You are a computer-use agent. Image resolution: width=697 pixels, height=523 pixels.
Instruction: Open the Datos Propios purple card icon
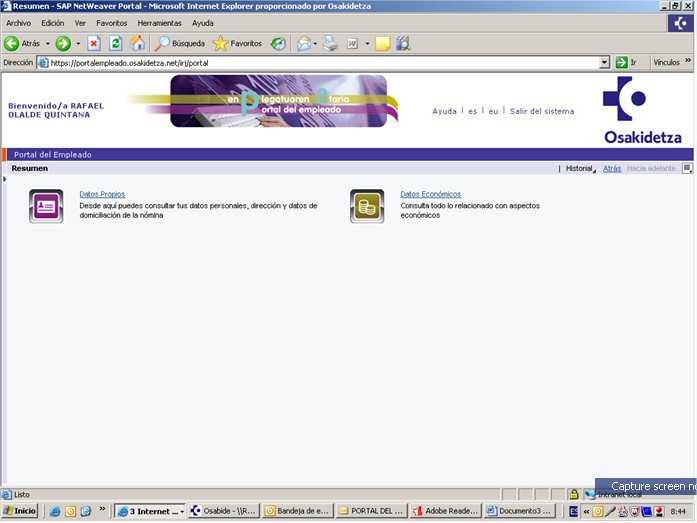46,206
